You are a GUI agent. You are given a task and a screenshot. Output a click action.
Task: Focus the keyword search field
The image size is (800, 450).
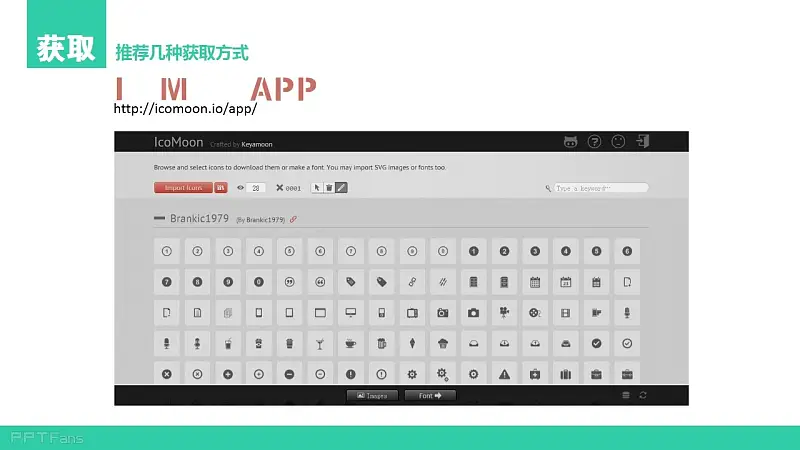coord(601,188)
